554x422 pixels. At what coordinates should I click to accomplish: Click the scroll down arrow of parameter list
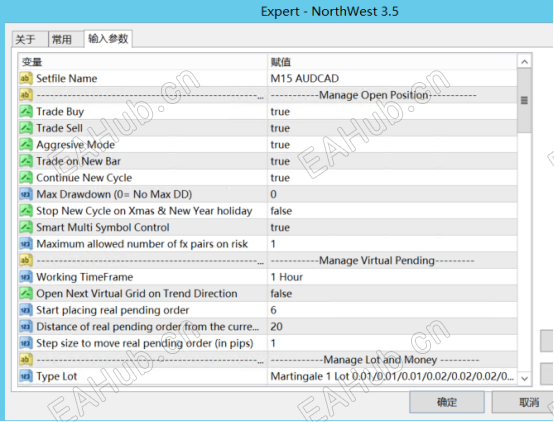pos(524,378)
